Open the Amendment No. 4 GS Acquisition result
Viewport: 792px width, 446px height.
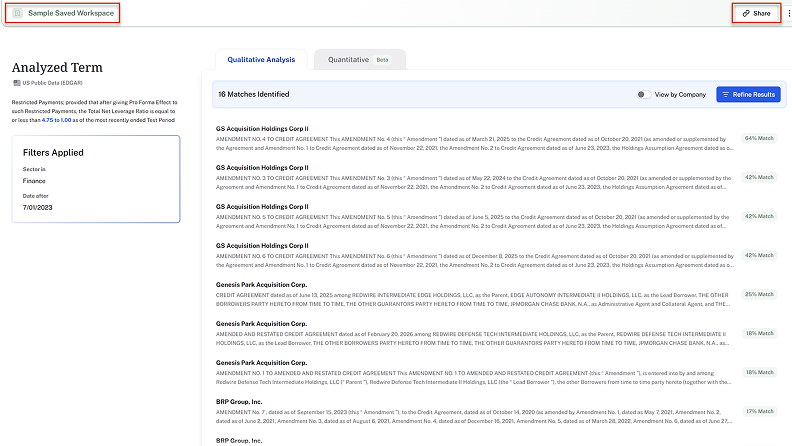(x=475, y=138)
